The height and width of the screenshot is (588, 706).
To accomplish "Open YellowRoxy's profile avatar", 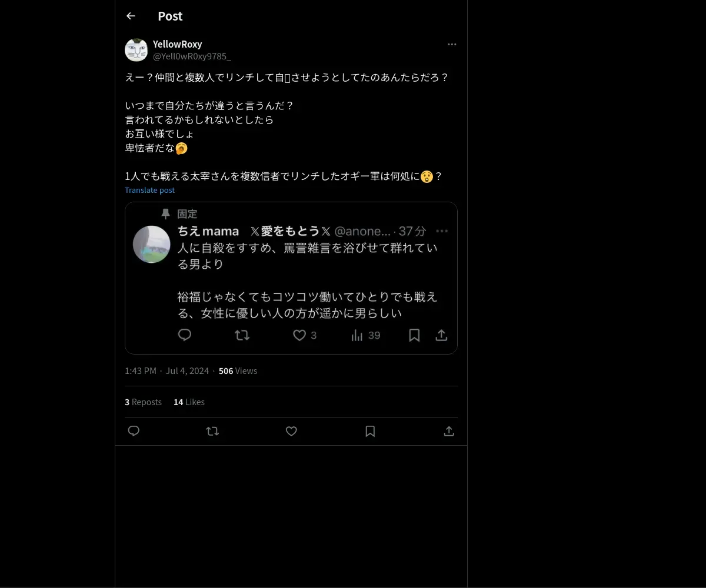I will [x=136, y=50].
